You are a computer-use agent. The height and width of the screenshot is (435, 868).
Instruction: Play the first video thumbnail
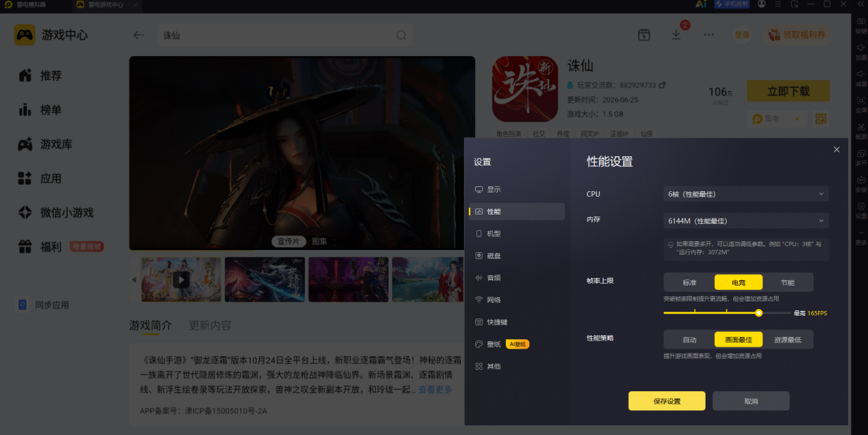pos(181,279)
